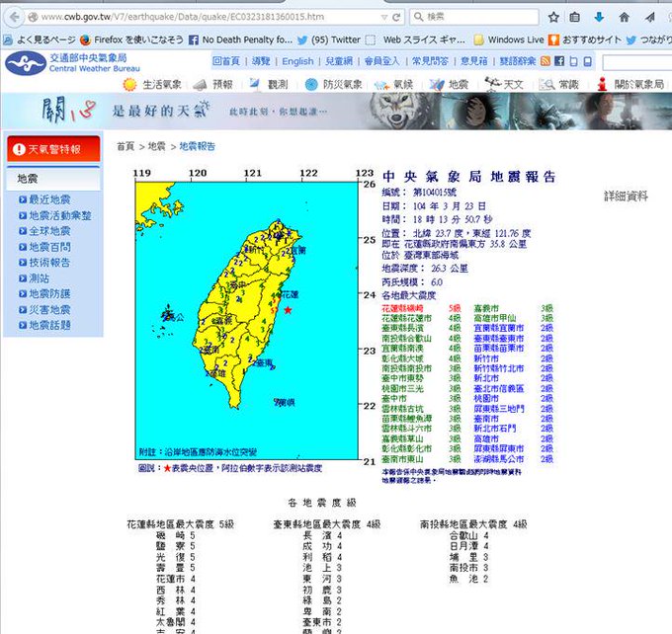Click 地震 in breadcrumb

(x=156, y=146)
